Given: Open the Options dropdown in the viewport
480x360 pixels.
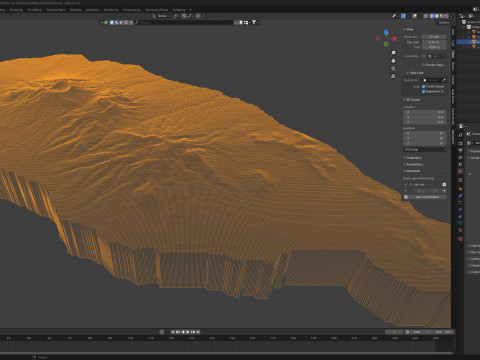Looking at the screenshot, I should (446, 22).
